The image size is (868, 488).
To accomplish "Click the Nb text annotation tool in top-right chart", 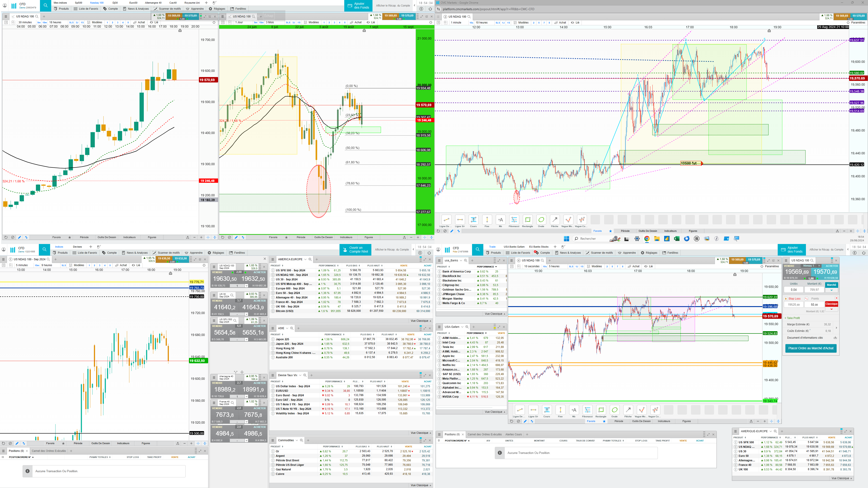I will (500, 220).
